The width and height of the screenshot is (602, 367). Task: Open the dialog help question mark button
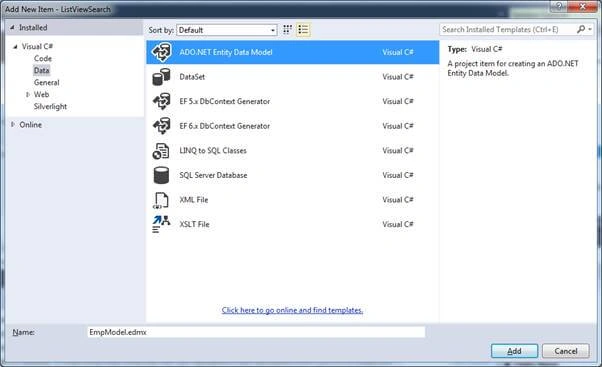coord(559,6)
